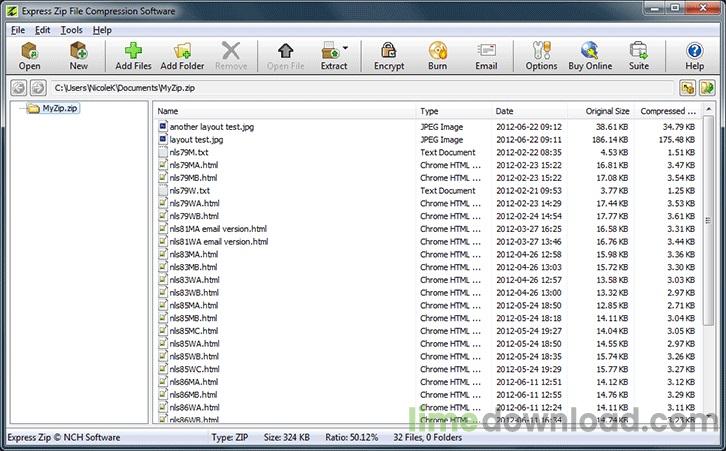This screenshot has width=726, height=451.
Task: Open an archive with the Open toolbar icon
Action: pos(30,56)
